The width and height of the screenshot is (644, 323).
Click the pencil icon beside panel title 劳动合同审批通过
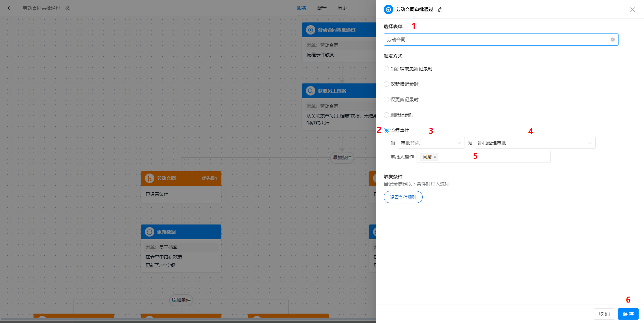click(440, 9)
